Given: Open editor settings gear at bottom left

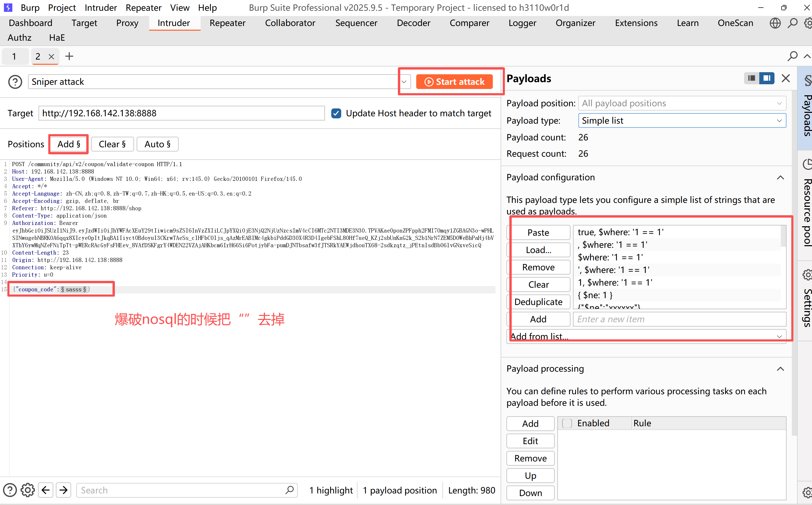Looking at the screenshot, I should (28, 490).
